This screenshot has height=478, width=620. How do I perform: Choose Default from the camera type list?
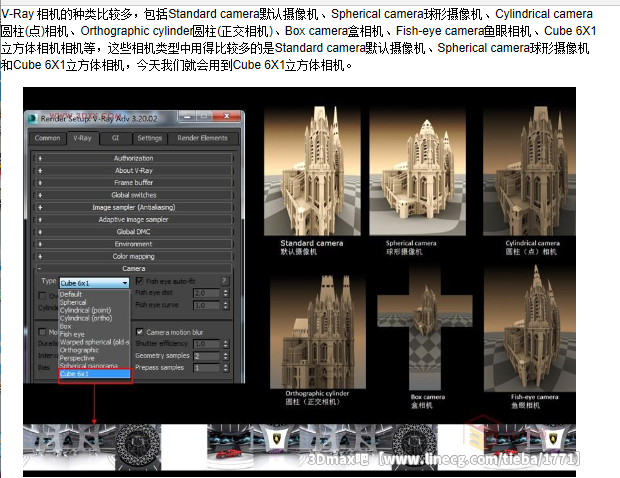94,294
